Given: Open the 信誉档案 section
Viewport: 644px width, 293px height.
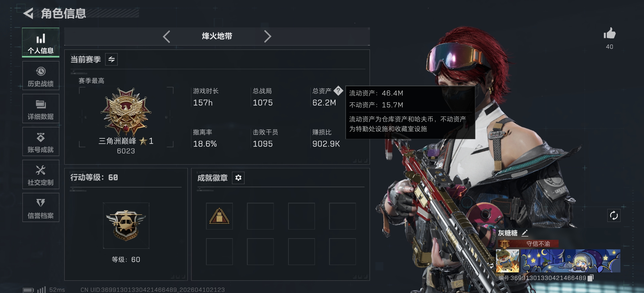Looking at the screenshot, I should click(x=41, y=208).
